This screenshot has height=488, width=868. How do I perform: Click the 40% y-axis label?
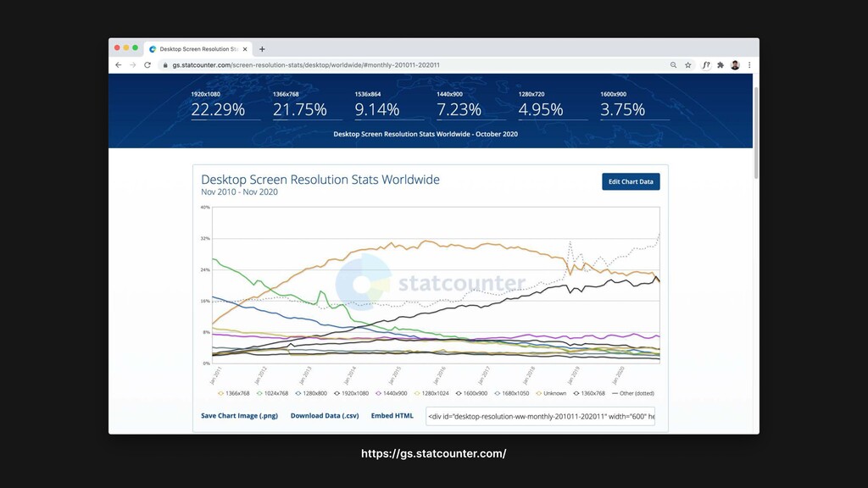pyautogui.click(x=205, y=208)
